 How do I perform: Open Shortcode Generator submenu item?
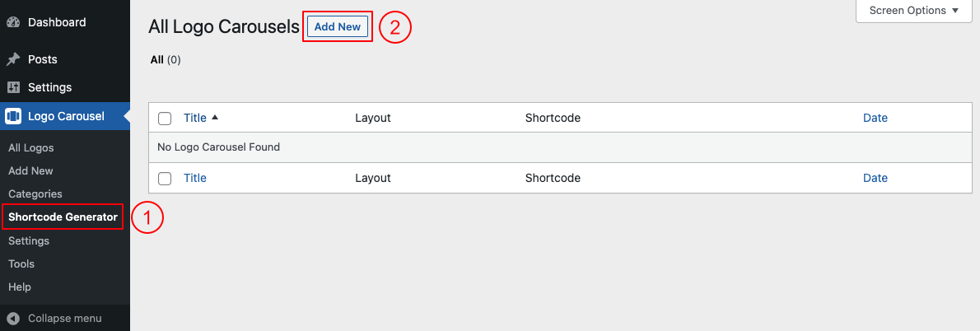[63, 217]
